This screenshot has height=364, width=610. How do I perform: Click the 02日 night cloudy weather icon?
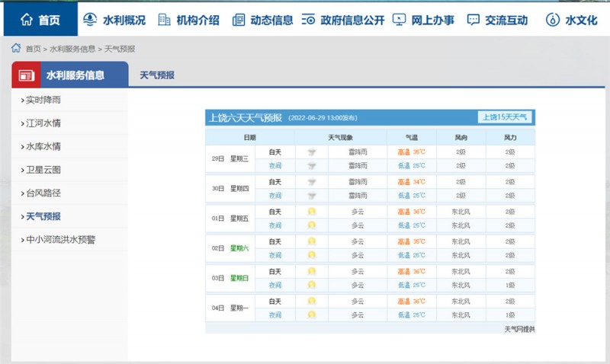point(312,255)
